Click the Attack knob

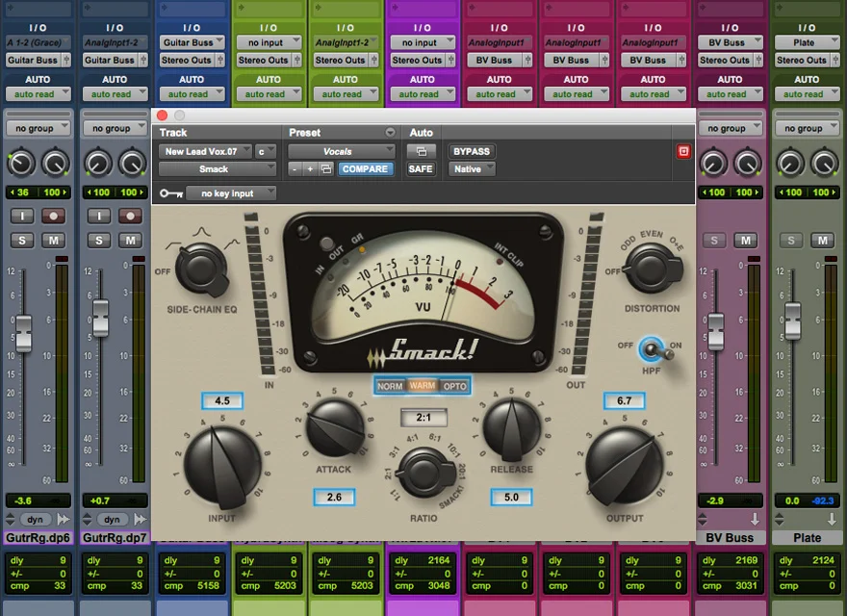click(335, 428)
